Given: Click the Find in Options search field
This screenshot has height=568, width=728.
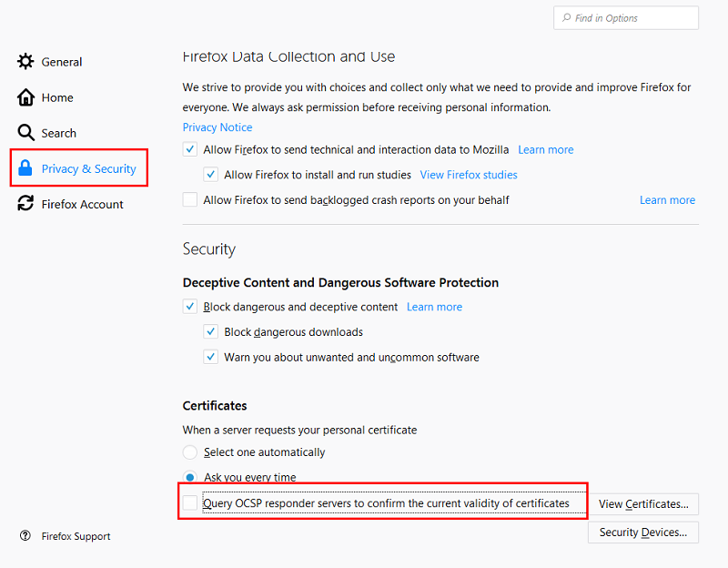Looking at the screenshot, I should tap(626, 17).
